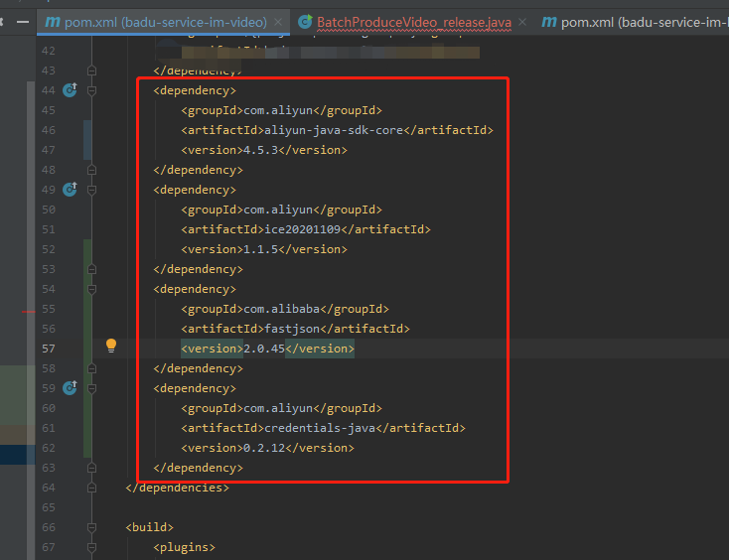Click the yellow lightbulb intention icon on line 57
Screen dimensions: 729x560
click(111, 346)
